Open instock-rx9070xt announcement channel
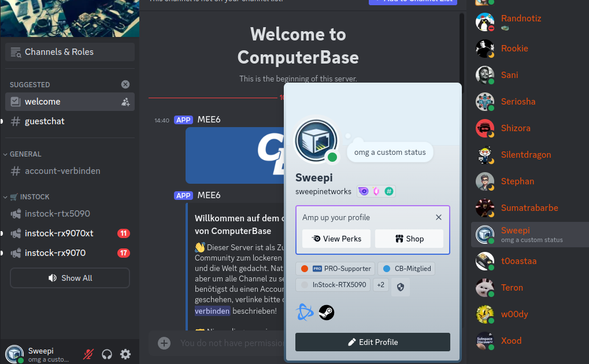The width and height of the screenshot is (589, 364). tap(70, 233)
